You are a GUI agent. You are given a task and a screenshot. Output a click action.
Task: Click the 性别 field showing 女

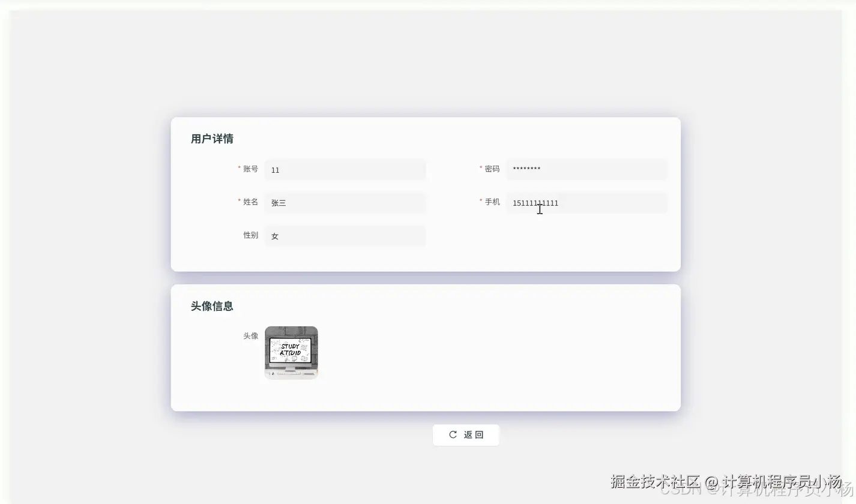click(x=345, y=235)
